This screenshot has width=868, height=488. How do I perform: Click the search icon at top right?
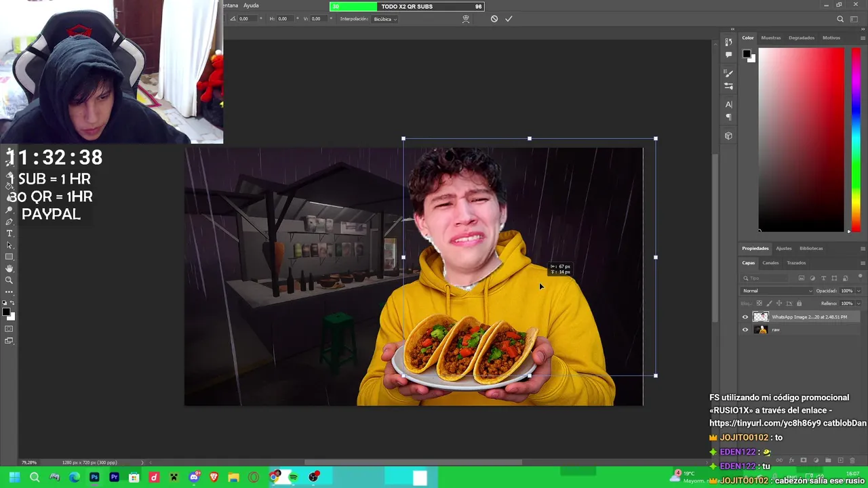pyautogui.click(x=840, y=19)
